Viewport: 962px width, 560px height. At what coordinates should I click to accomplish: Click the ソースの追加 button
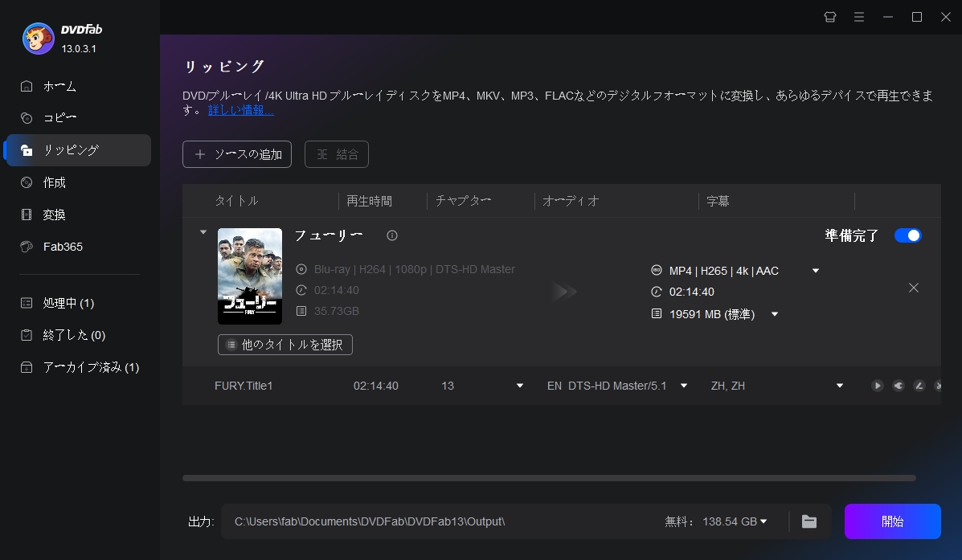click(237, 154)
